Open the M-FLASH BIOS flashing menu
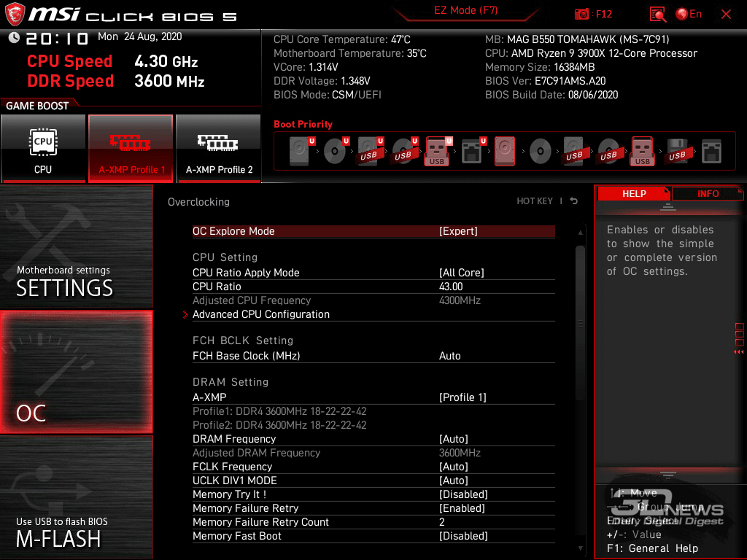The image size is (747, 560). (76, 497)
